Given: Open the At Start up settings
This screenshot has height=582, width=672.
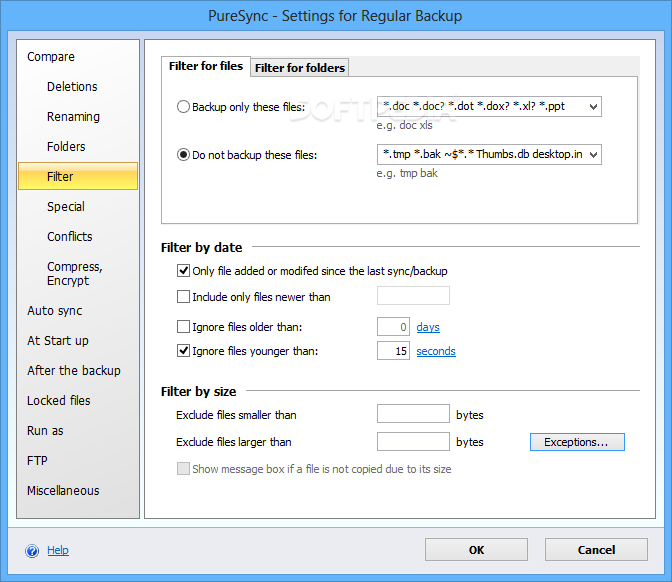Looking at the screenshot, I should [58, 341].
